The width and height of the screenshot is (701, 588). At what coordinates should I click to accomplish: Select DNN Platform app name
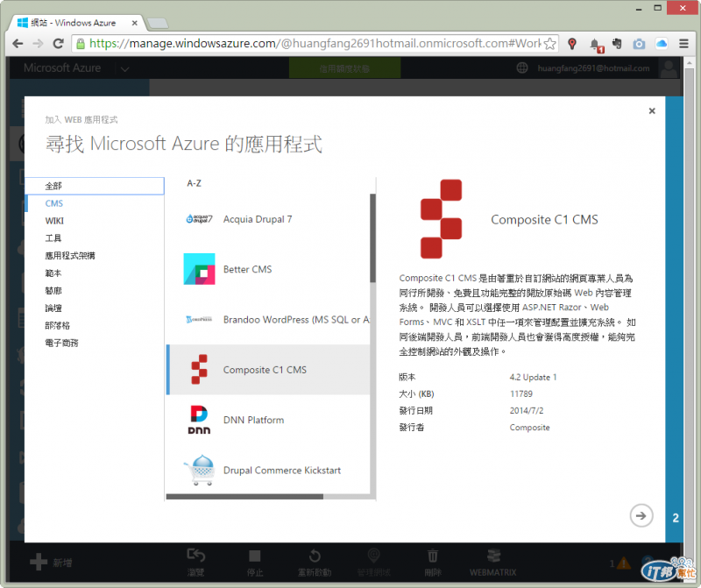click(x=253, y=420)
